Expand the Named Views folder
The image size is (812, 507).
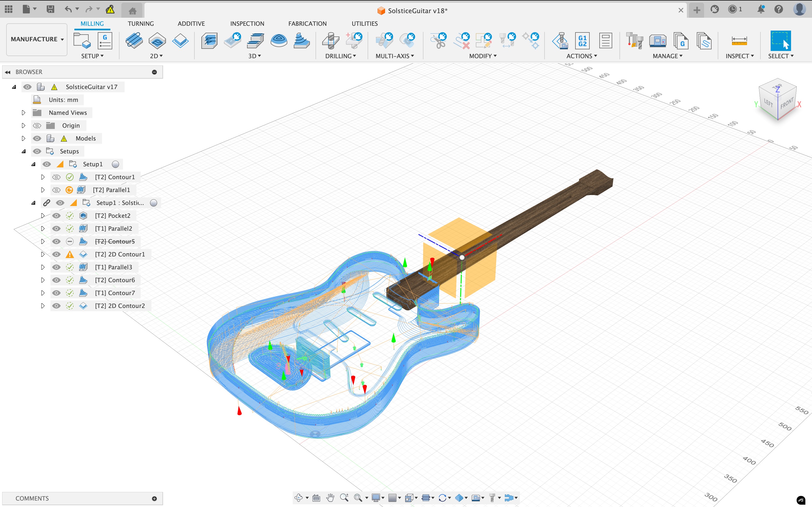point(23,113)
